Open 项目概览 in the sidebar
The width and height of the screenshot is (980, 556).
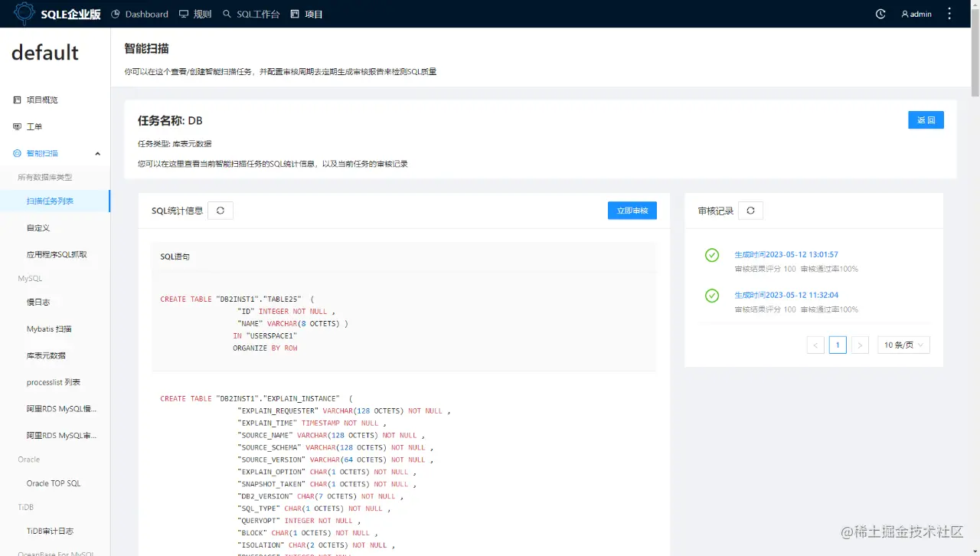pos(42,100)
